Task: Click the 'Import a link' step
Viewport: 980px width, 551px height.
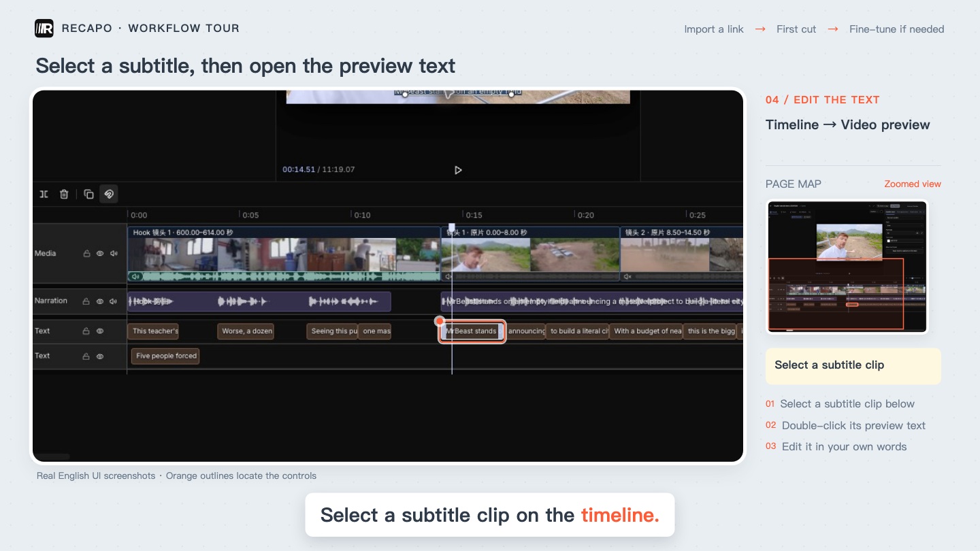Action: point(714,29)
